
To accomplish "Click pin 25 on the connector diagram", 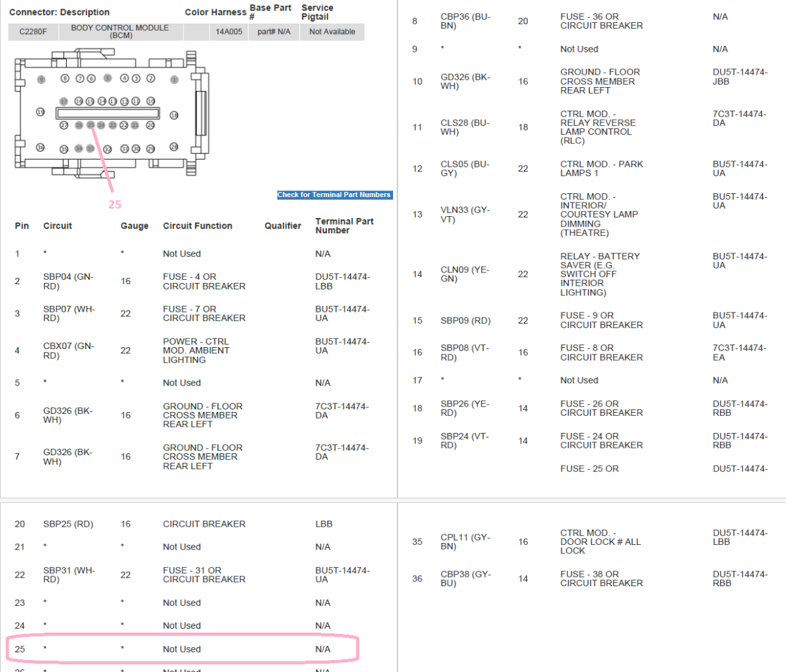I will tap(90, 125).
